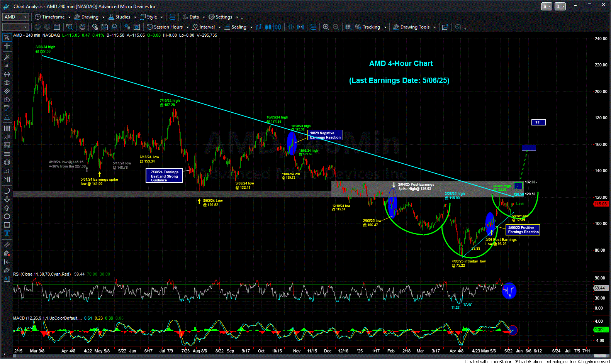Toggle the I button in title bar

pos(560,6)
